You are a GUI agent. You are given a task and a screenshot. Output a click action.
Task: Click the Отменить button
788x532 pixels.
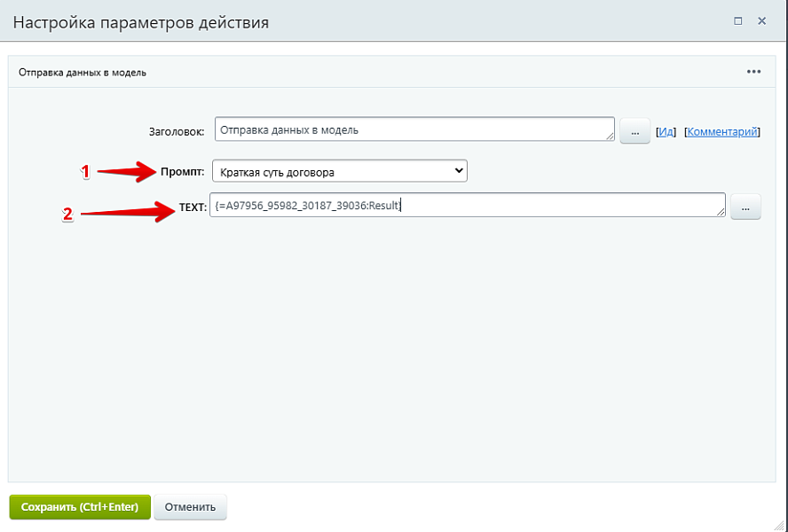[190, 506]
